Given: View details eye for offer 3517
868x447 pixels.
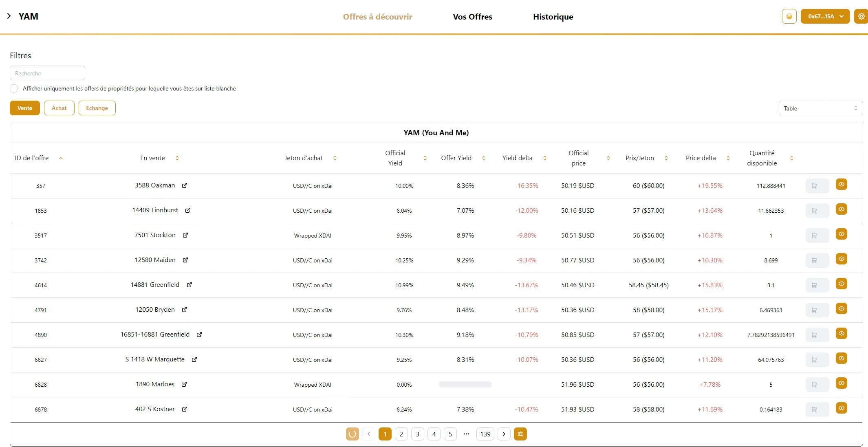Looking at the screenshot, I should [x=842, y=234].
